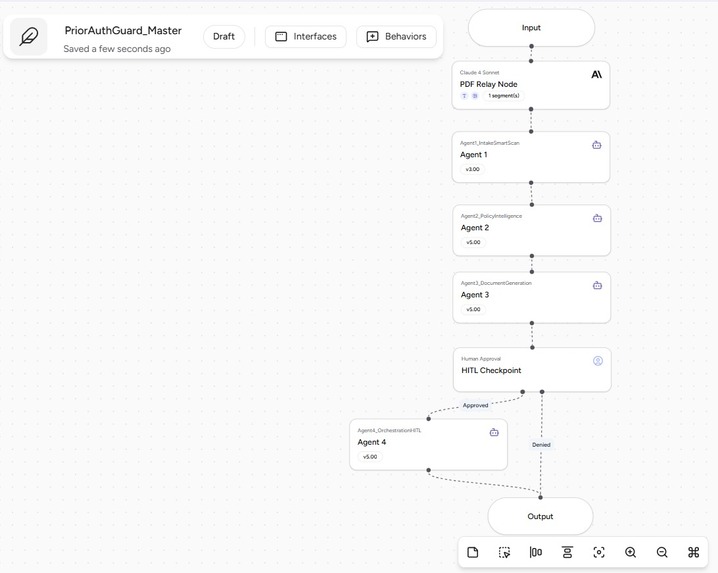Click the Approved edge label
The image size is (718, 573).
pos(475,405)
